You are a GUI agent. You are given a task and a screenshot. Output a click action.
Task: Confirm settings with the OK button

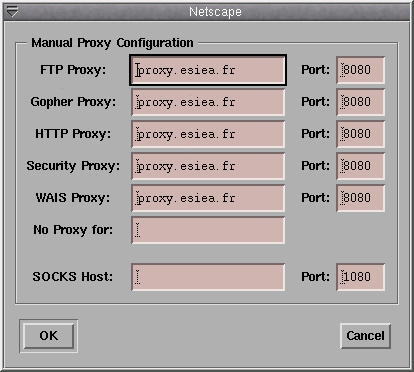point(49,336)
